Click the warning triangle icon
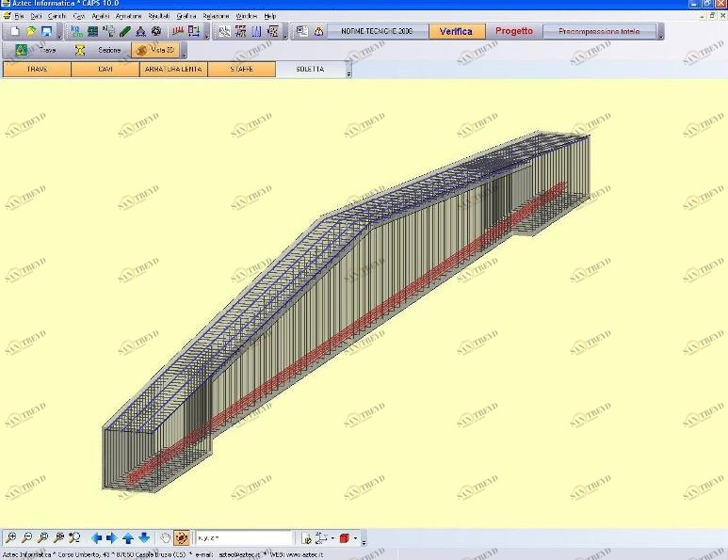The width and height of the screenshot is (728, 560). click(x=318, y=31)
